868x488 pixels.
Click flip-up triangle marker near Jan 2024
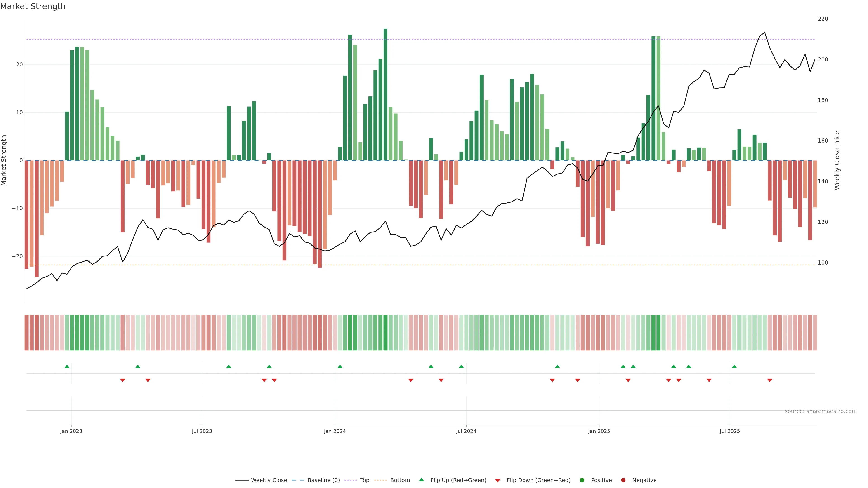(x=340, y=366)
